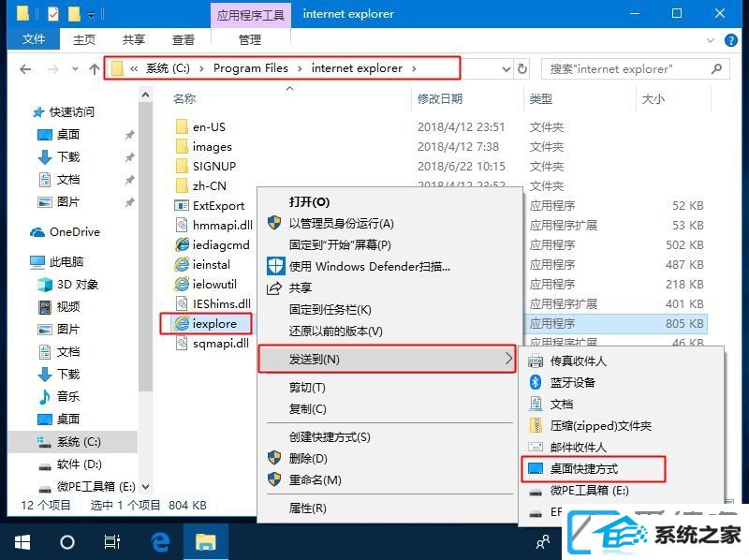Image resolution: width=749 pixels, height=560 pixels.
Task: Click the up-one-level arrow
Action: (95, 69)
